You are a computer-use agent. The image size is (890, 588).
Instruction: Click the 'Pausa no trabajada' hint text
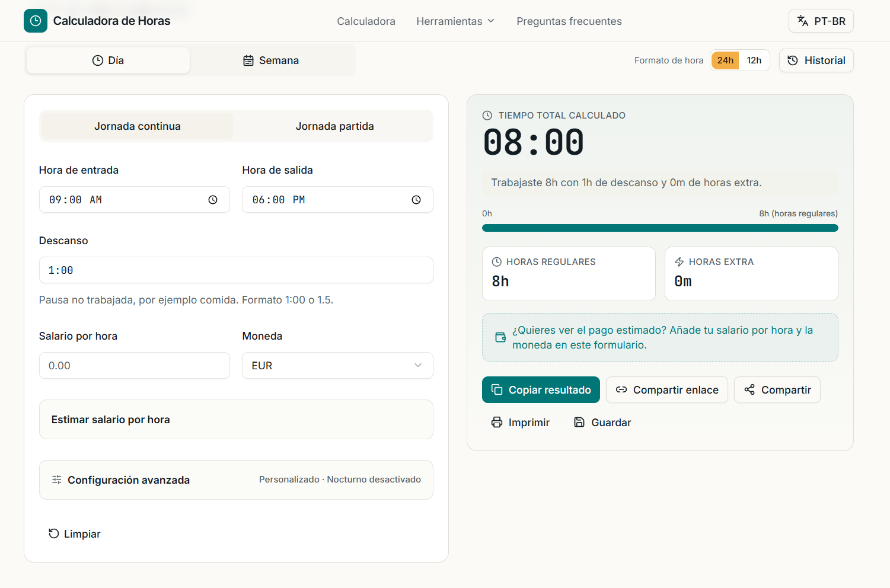(x=186, y=300)
